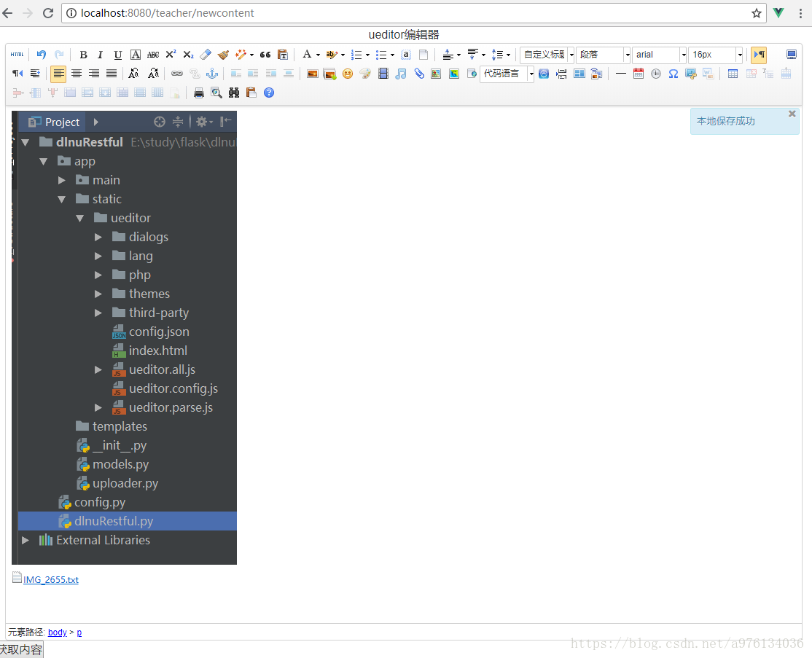
Task: Paste as plain text
Action: coord(283,55)
